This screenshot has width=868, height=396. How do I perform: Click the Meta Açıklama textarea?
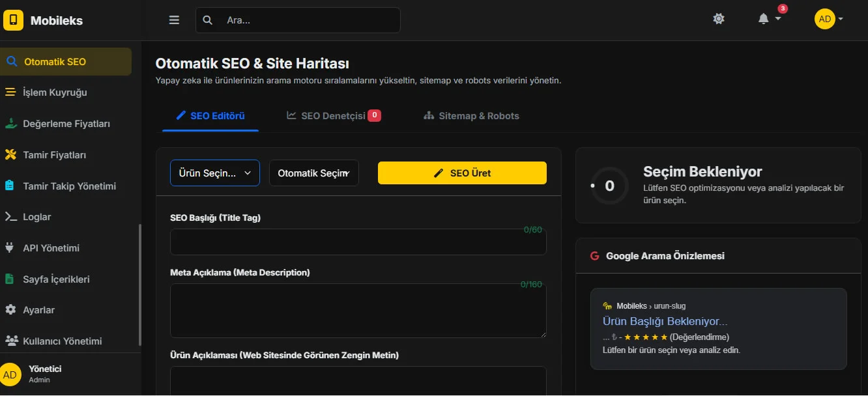click(x=358, y=311)
